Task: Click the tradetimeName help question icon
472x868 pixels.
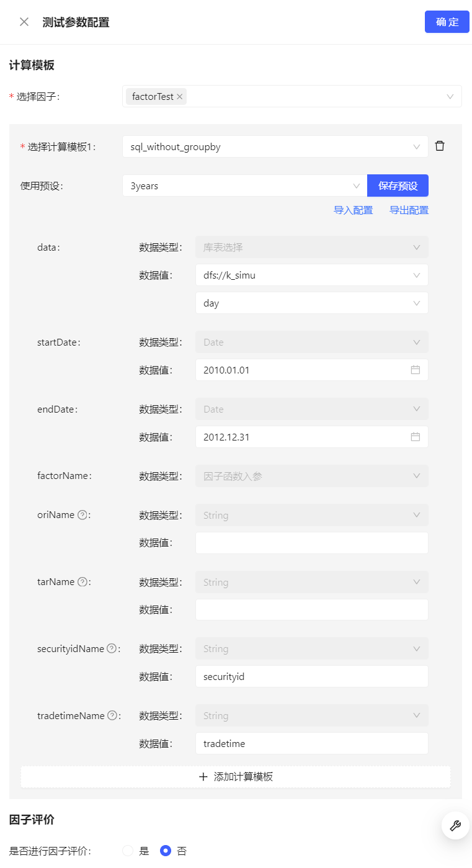Action: point(112,715)
